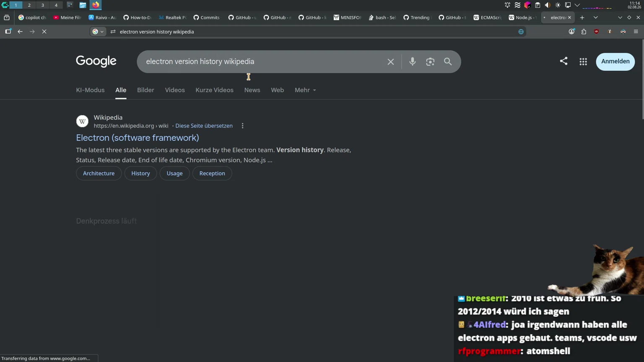This screenshot has height=362, width=644.
Task: Open the screen brightness tray icon
Action: point(558,5)
